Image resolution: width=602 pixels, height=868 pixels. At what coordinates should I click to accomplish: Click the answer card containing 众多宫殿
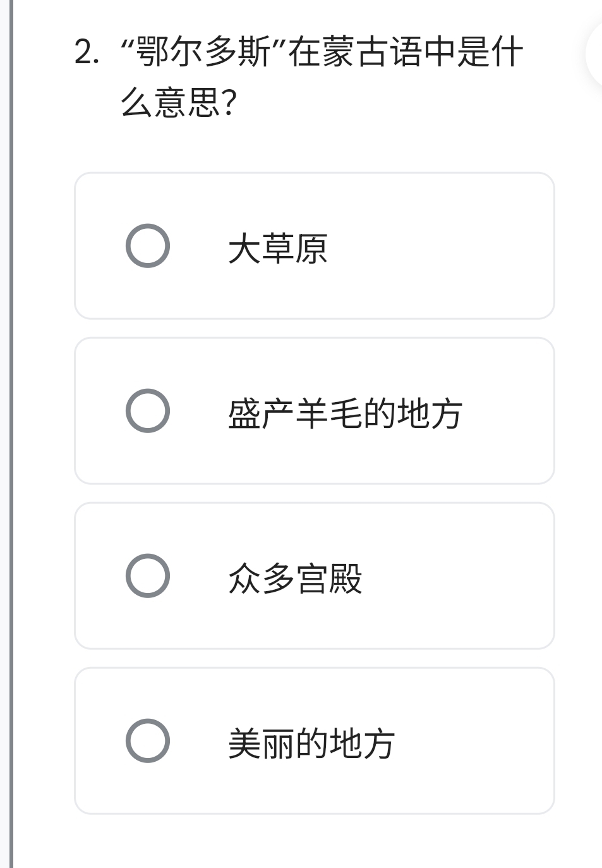(315, 575)
